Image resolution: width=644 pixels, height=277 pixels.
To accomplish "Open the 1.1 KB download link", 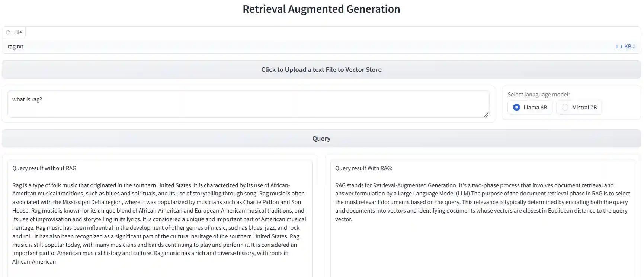I will pos(623,47).
